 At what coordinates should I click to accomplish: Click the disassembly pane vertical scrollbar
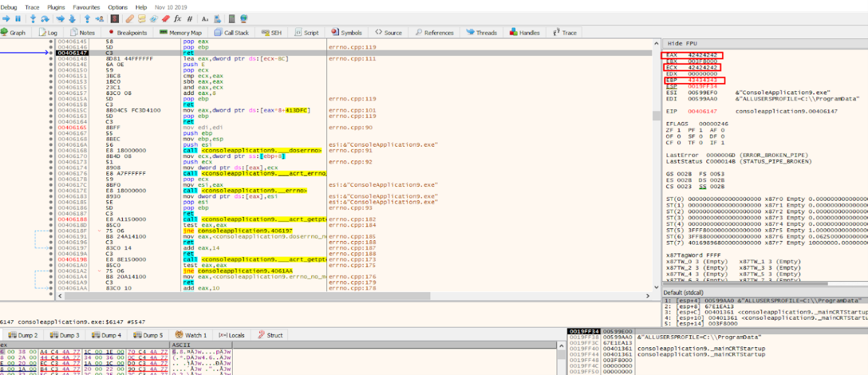point(657,164)
